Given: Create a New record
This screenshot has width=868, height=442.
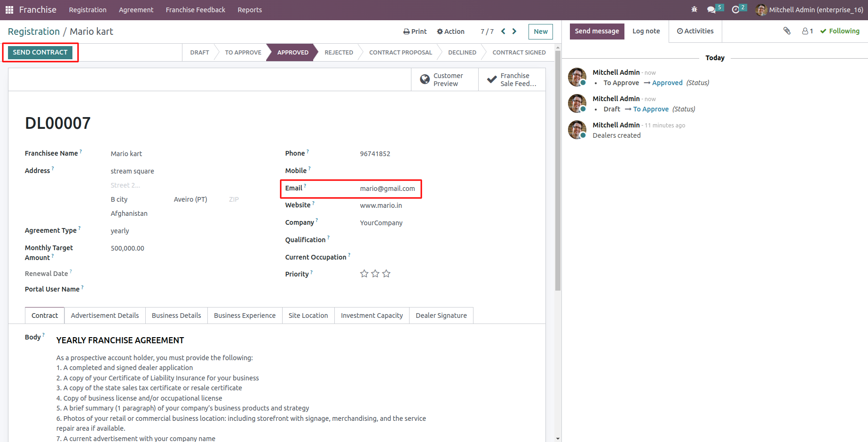Looking at the screenshot, I should pos(541,32).
